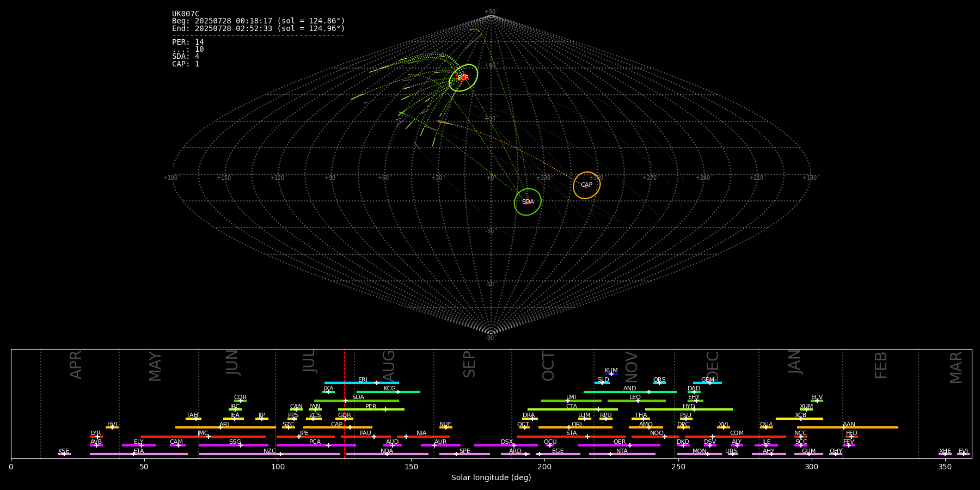The height and width of the screenshot is (490, 980).
Task: Click the PAU shower bar in timeline
Action: click(x=366, y=437)
